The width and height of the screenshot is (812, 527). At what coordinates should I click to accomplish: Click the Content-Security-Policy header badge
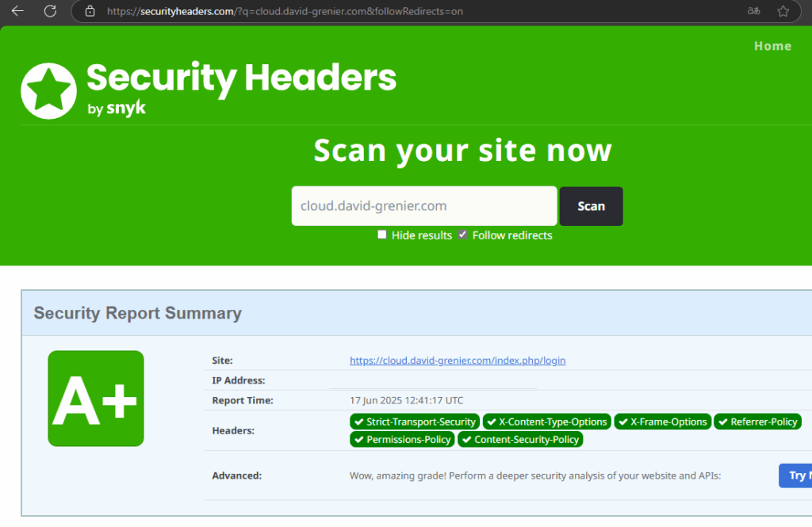(520, 439)
